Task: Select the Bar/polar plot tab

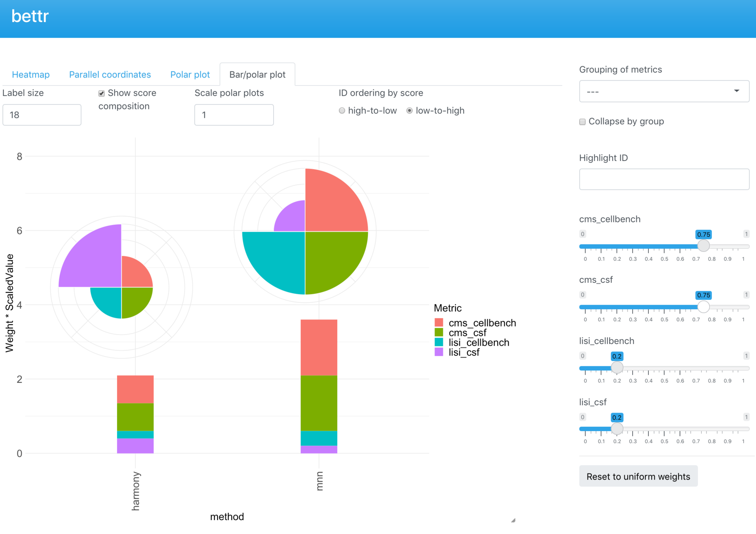Action: click(257, 74)
